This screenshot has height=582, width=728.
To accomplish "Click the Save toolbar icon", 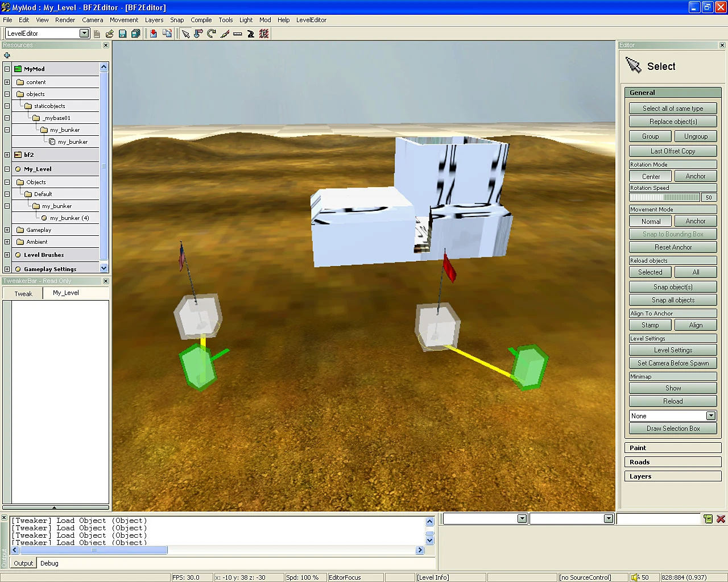I will coord(122,34).
